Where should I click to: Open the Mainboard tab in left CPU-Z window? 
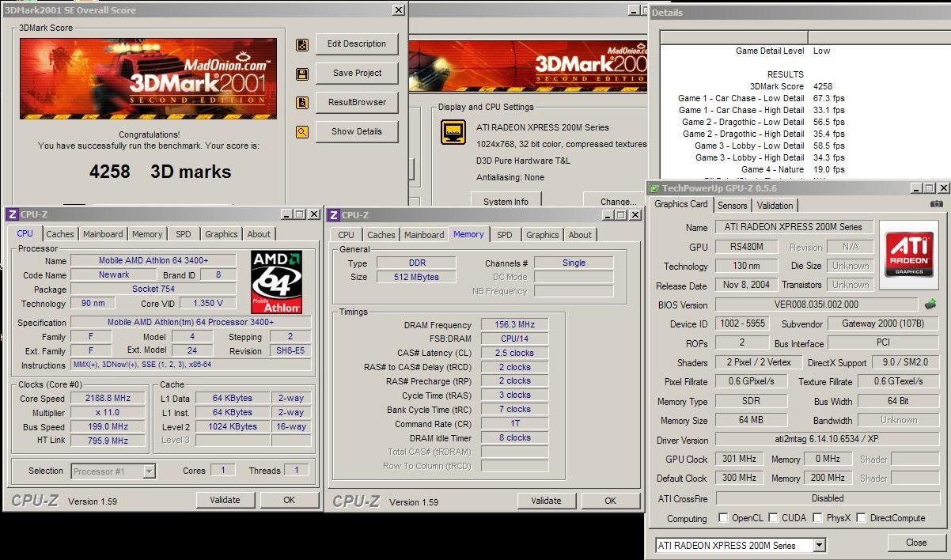coord(103,234)
